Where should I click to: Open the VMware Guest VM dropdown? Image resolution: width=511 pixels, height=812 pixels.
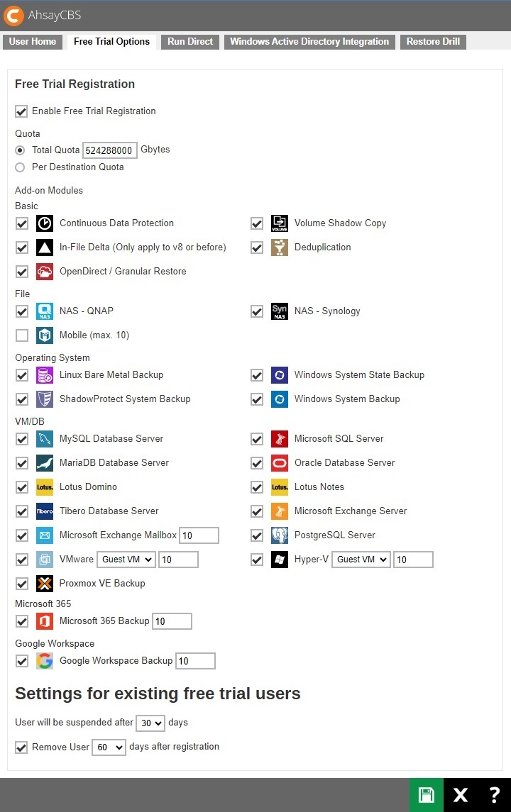click(x=126, y=560)
